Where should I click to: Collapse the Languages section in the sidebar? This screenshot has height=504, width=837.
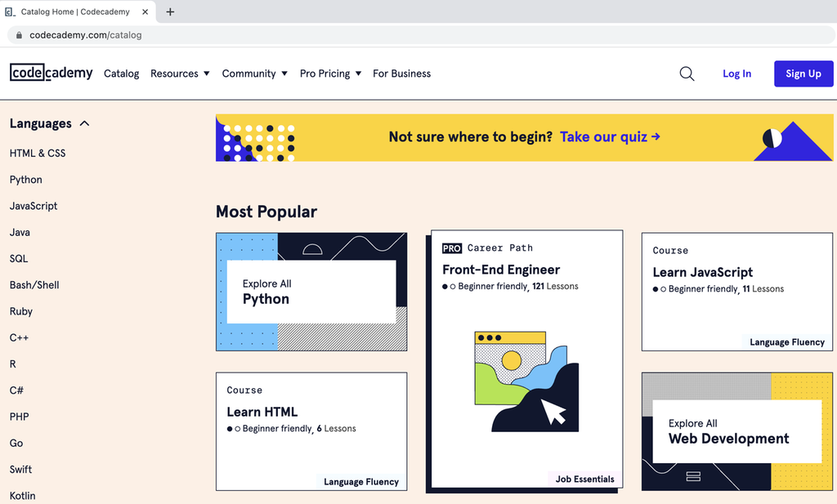[85, 123]
